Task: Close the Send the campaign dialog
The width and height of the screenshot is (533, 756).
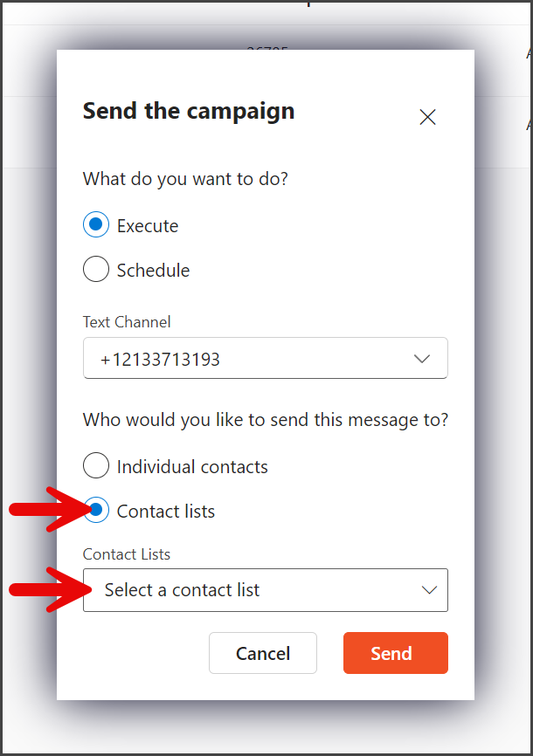Action: [427, 117]
